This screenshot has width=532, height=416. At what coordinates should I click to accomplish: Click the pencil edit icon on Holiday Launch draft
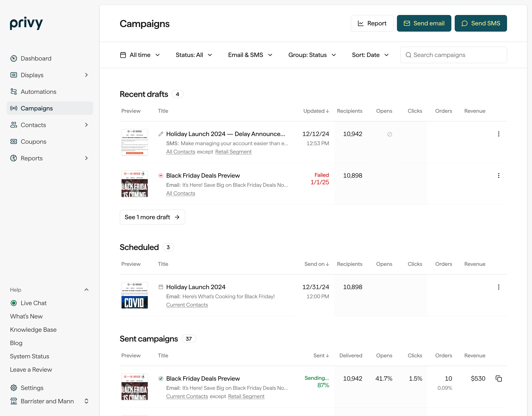click(x=160, y=134)
